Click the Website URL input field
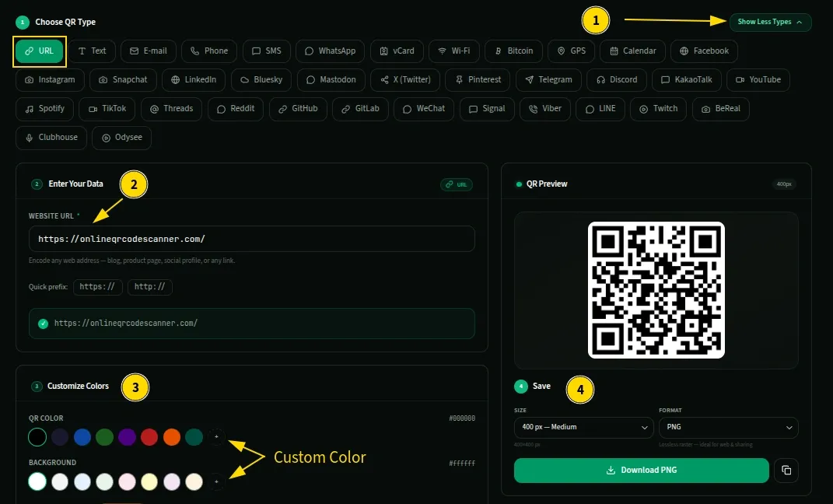The image size is (833, 504). (x=252, y=239)
